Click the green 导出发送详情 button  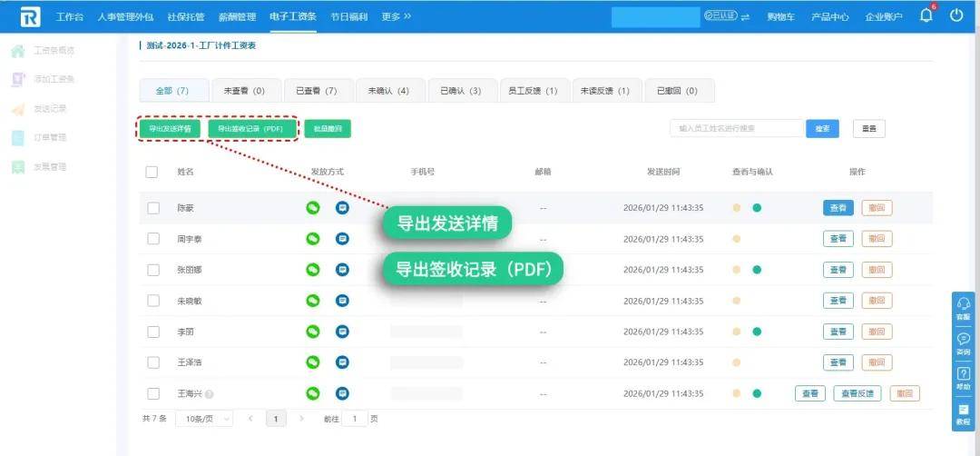point(170,129)
